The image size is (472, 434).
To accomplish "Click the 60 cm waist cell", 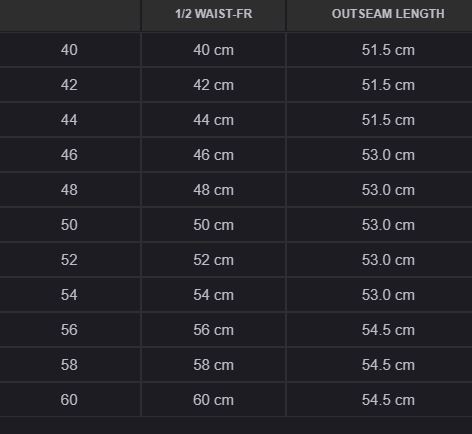I will [x=214, y=400].
